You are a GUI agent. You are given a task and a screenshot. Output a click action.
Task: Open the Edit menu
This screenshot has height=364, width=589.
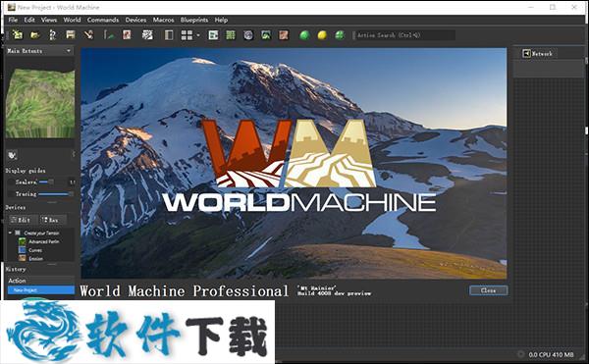[x=29, y=20]
